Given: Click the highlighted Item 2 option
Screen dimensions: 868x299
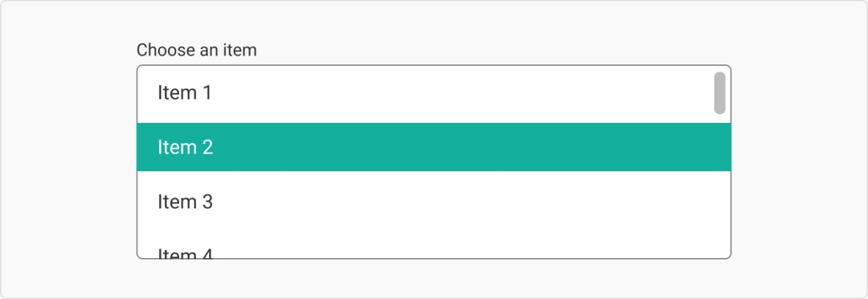Looking at the screenshot, I should coord(433,147).
